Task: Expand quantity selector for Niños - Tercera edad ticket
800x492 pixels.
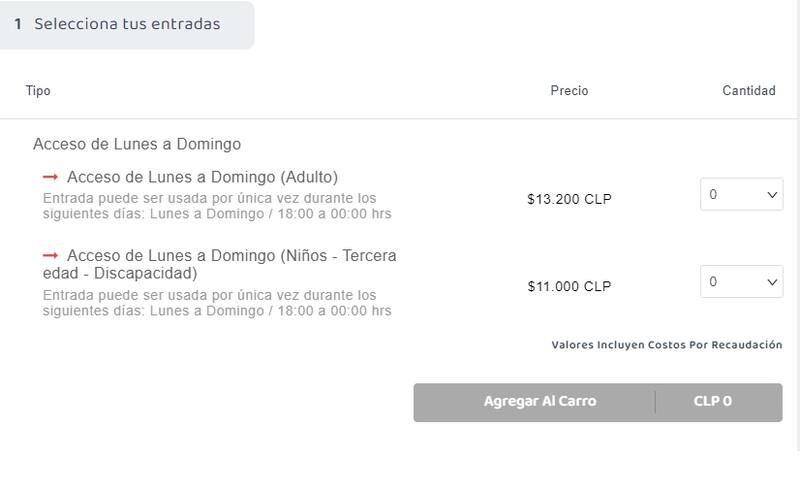Action: pyautogui.click(x=741, y=282)
